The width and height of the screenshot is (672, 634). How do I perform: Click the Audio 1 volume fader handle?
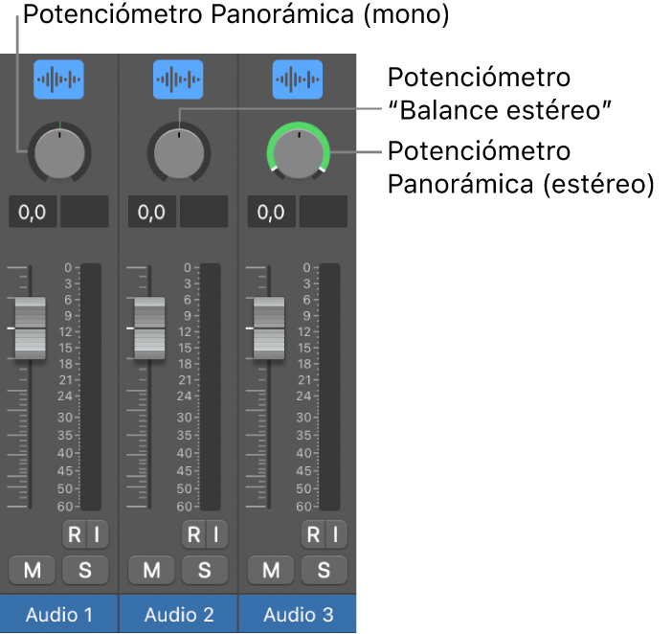click(30, 328)
